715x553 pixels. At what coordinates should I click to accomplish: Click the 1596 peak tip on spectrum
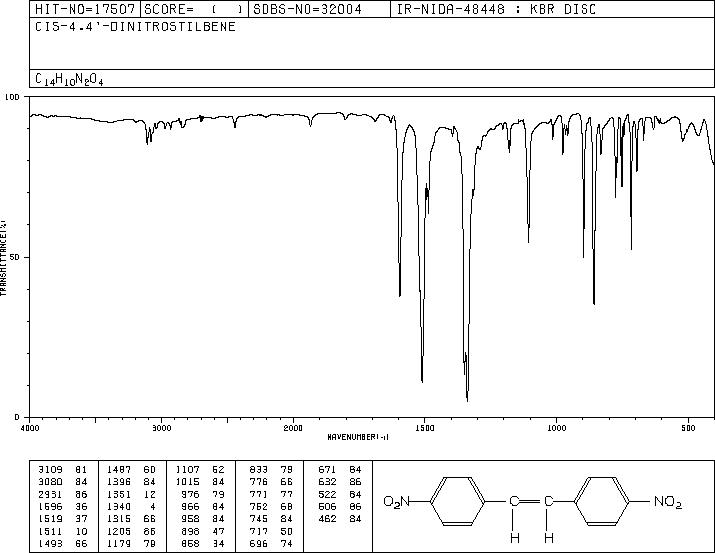pyautogui.click(x=400, y=295)
